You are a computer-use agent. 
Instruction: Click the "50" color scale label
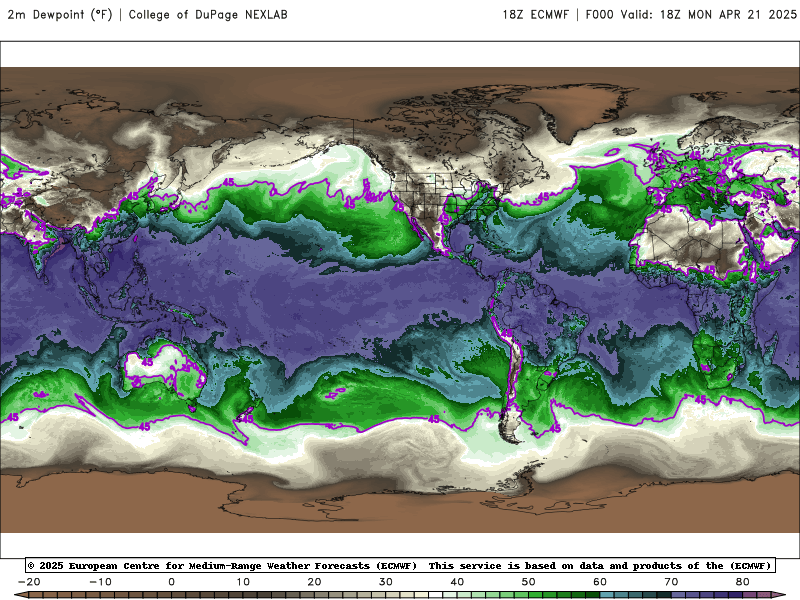point(529,582)
